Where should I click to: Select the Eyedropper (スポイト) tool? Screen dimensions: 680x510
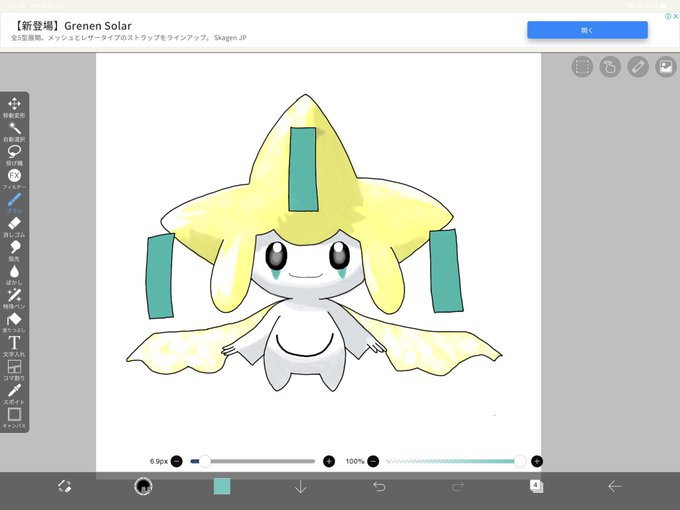[x=14, y=394]
